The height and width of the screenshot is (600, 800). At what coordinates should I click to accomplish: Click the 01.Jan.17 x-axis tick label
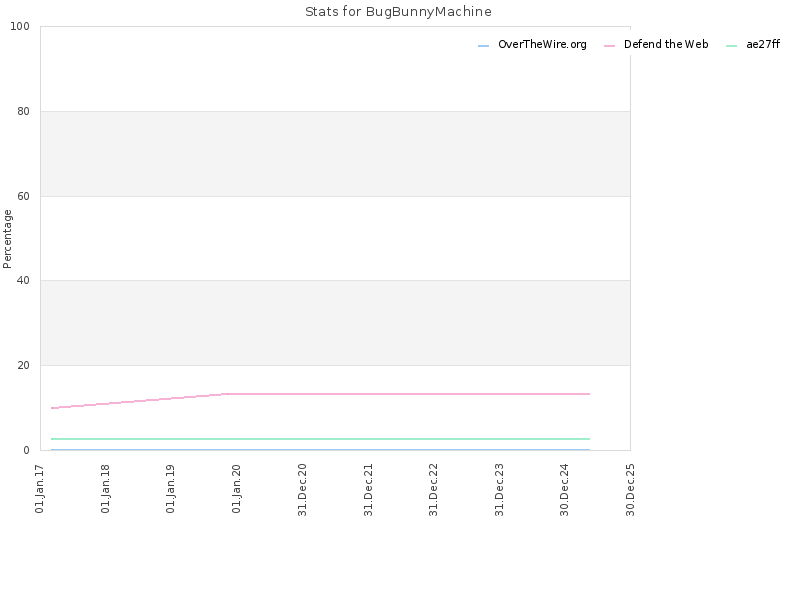click(39, 489)
